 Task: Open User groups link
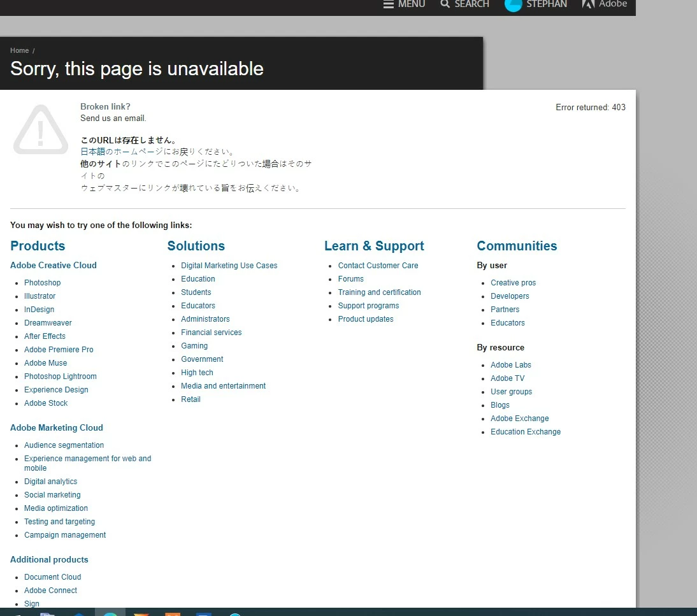click(511, 392)
